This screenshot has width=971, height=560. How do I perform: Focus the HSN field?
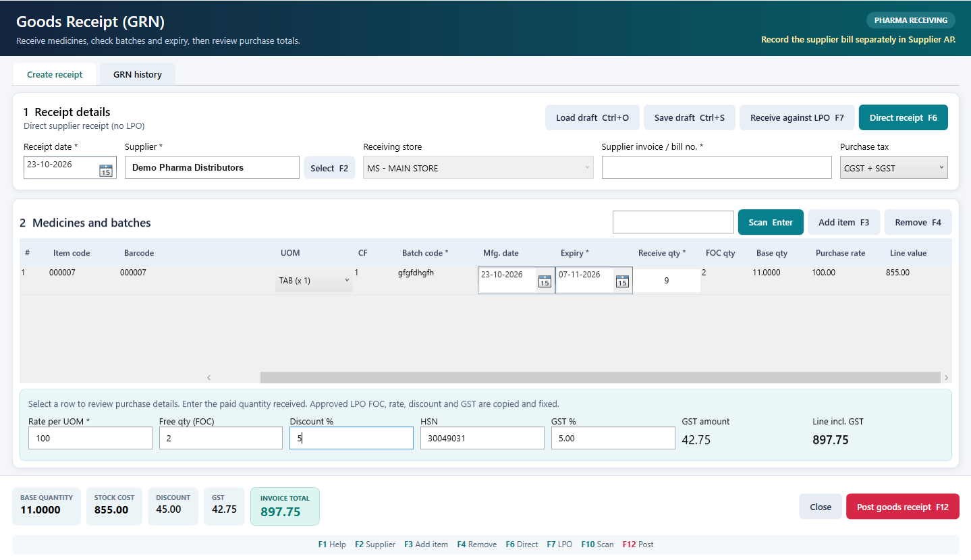pos(482,438)
